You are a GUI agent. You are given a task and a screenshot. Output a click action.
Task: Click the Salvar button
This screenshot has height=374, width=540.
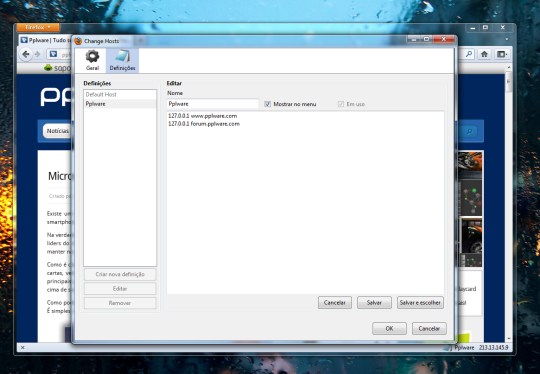pos(374,303)
